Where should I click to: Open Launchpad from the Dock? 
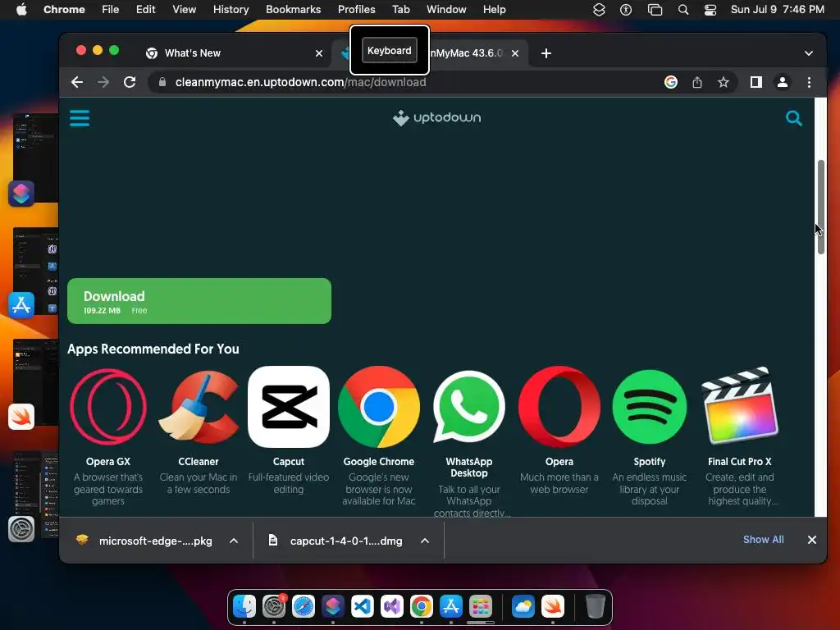click(x=481, y=606)
